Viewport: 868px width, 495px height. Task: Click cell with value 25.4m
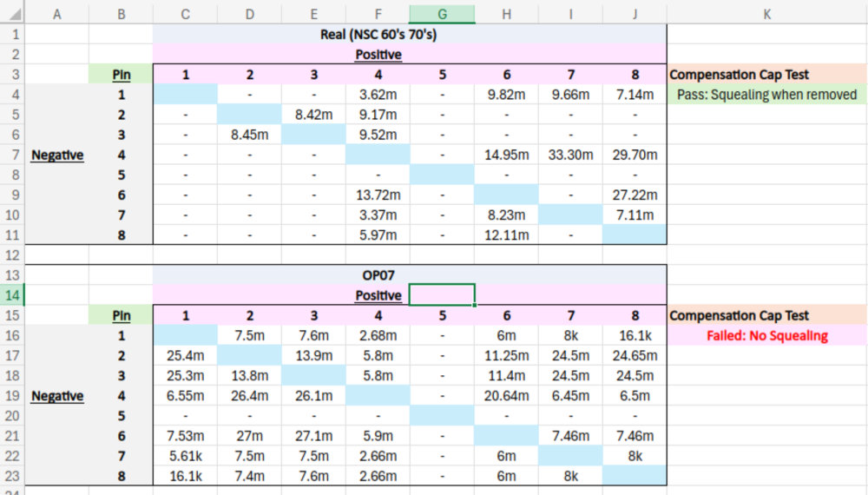coord(186,355)
